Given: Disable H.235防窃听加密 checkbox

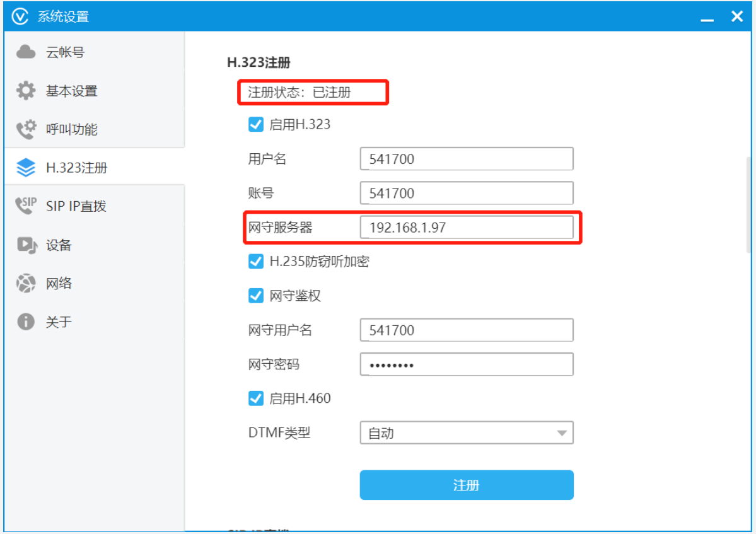Looking at the screenshot, I should point(256,261).
